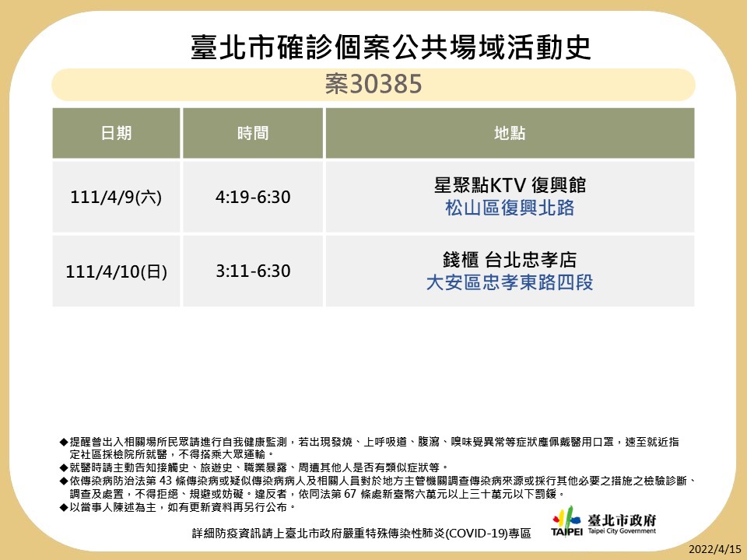Click the note starting 以當事人陳述為主

pyautogui.click(x=178, y=507)
